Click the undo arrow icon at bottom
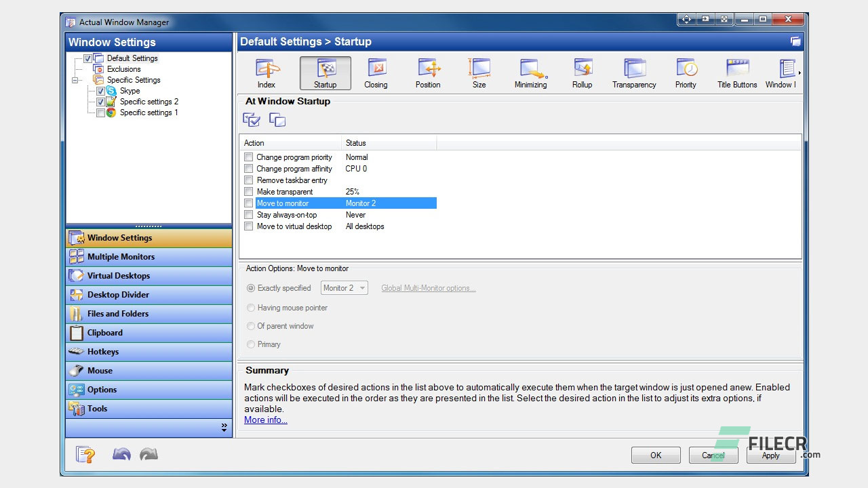The height and width of the screenshot is (488, 868). (x=122, y=454)
